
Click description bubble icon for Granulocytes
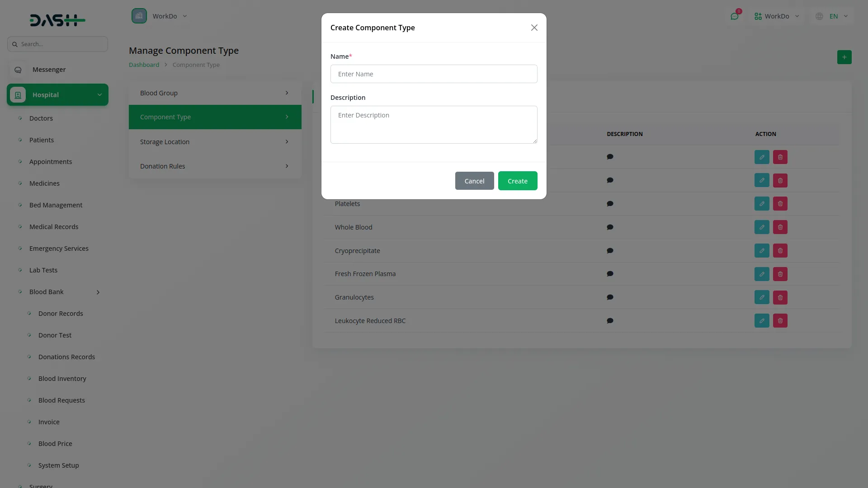coord(610,297)
